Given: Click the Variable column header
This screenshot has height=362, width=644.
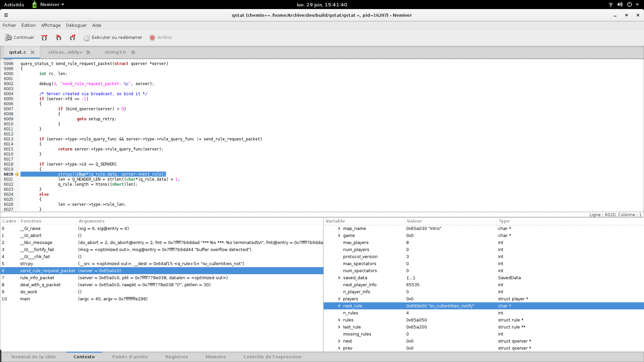Looking at the screenshot, I should pos(364,221).
